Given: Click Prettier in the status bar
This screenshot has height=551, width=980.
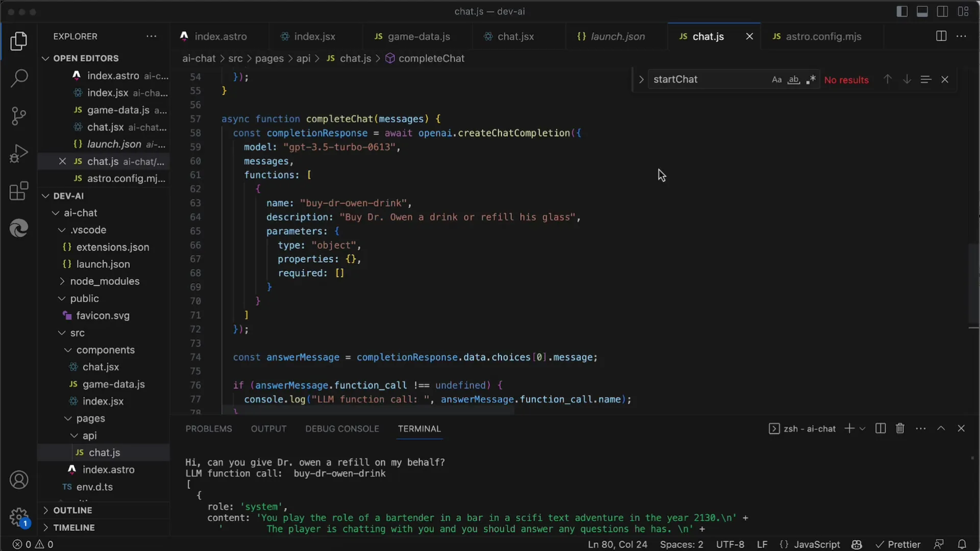Looking at the screenshot, I should pyautogui.click(x=898, y=544).
